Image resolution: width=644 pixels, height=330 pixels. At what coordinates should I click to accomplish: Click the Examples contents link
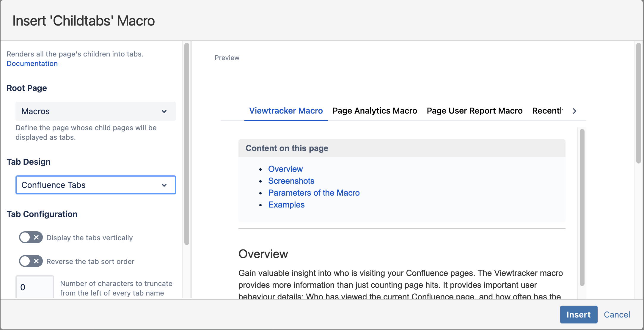(x=286, y=205)
